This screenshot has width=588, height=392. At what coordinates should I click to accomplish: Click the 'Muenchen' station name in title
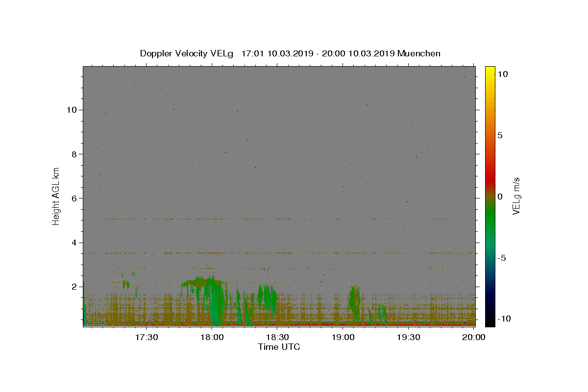tap(419, 53)
